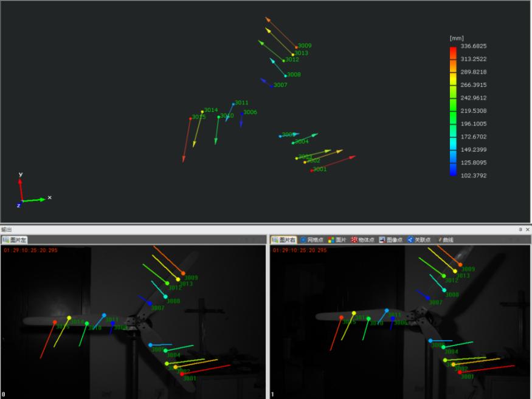This screenshot has width=532, height=399.
Task: Click the blue segment of color legend
Action: [453, 169]
